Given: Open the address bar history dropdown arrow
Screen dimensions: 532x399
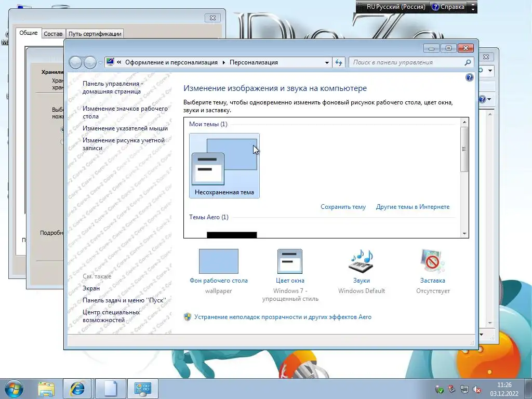Looking at the screenshot, I should coord(327,63).
